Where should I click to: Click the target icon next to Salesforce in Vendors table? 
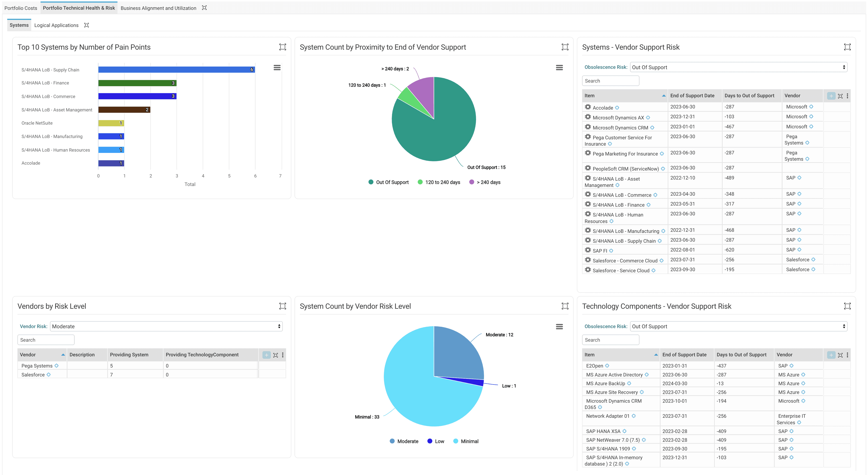tap(49, 375)
